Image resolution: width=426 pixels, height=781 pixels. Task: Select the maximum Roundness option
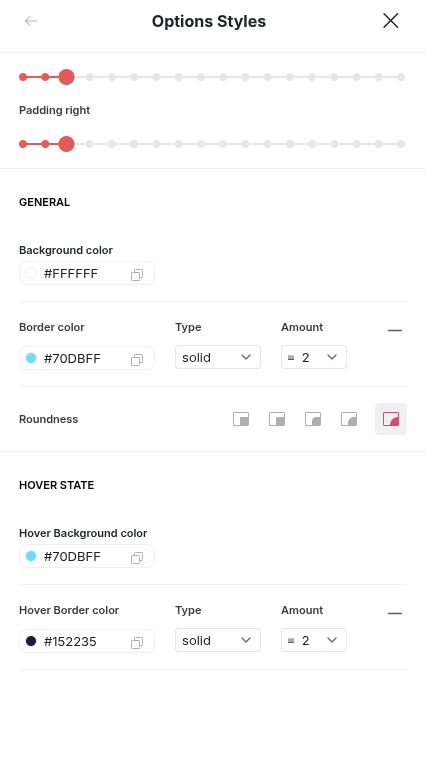click(391, 419)
